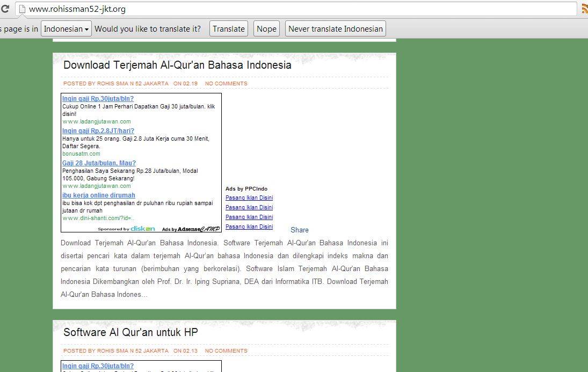The height and width of the screenshot is (372, 588).
Task: Reload the page with the refresh icon
Action: [4, 9]
